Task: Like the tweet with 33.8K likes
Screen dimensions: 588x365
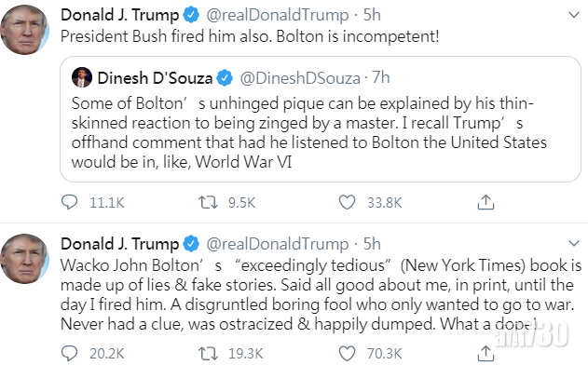Action: 347,202
